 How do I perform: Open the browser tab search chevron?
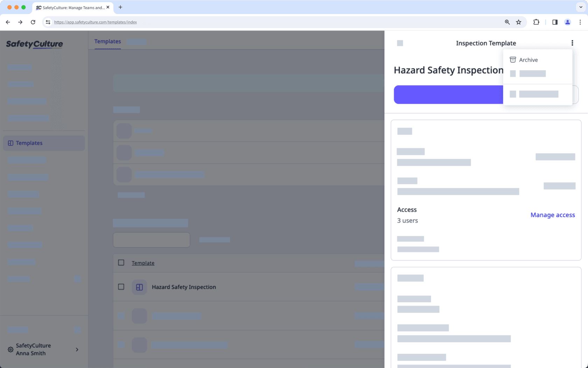pyautogui.click(x=580, y=7)
